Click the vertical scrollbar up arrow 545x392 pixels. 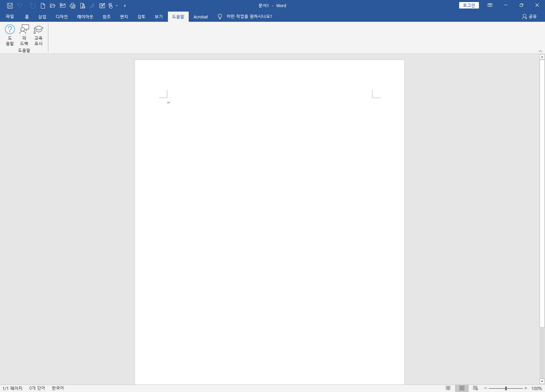(x=542, y=57)
